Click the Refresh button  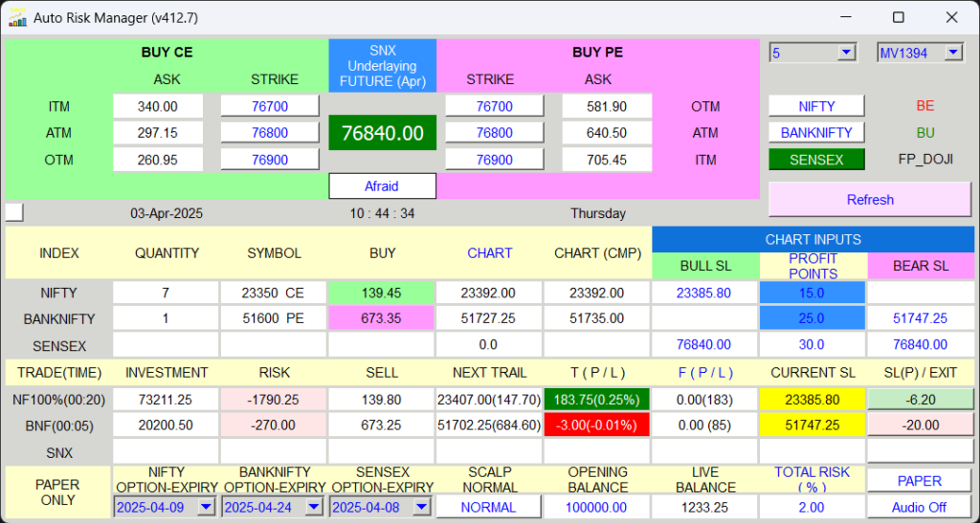click(x=870, y=200)
